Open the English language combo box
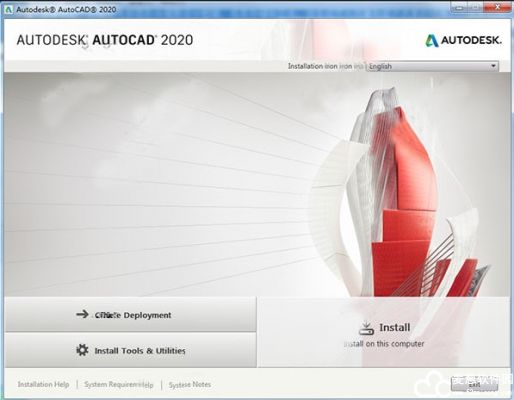Viewport: 514px width, 400px height. coord(433,66)
